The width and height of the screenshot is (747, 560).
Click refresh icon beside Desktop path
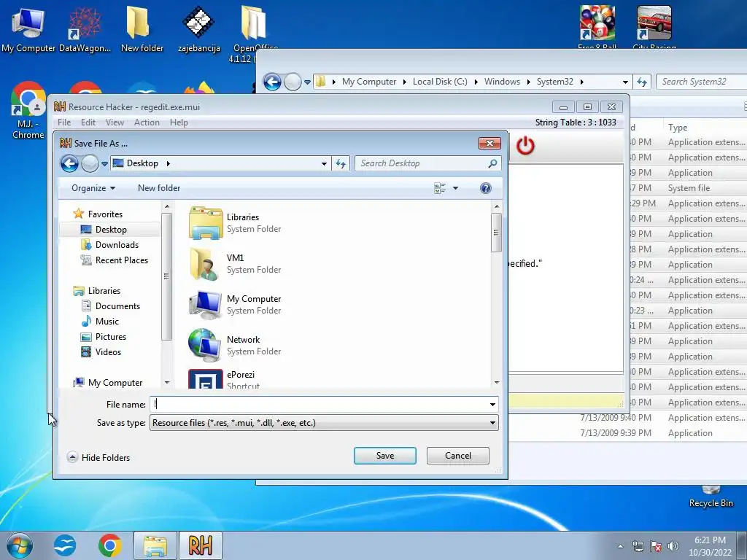[x=340, y=164]
